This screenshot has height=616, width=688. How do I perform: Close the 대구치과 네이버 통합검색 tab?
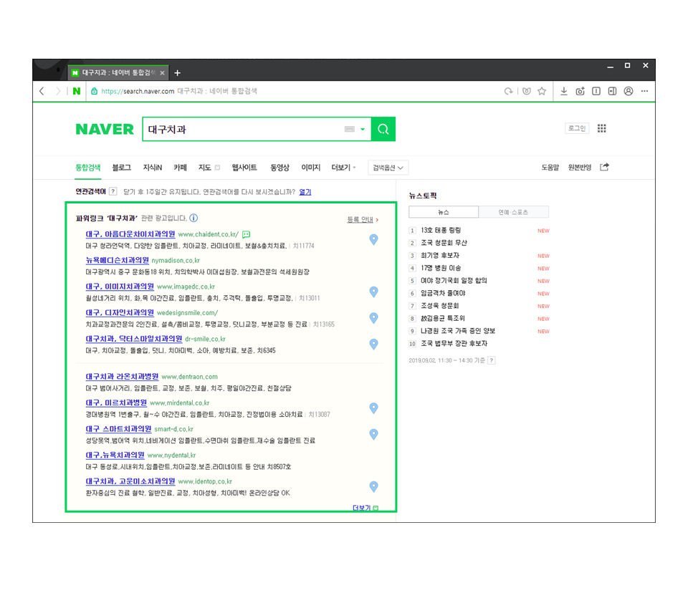coord(163,73)
